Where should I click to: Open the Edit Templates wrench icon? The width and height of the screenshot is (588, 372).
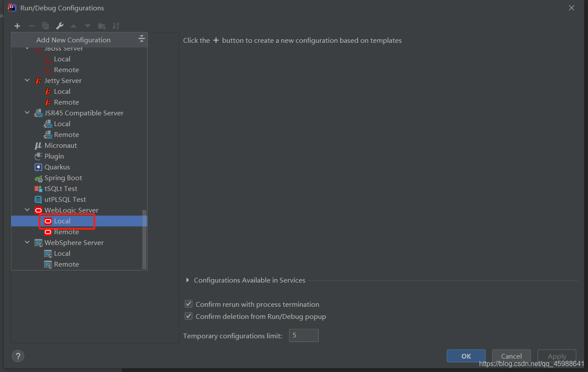60,26
